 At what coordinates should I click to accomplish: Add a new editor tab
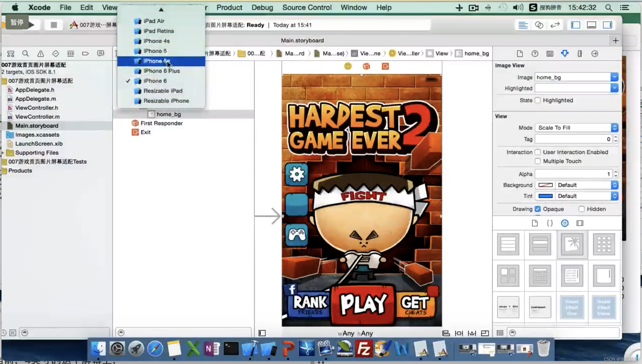616,40
